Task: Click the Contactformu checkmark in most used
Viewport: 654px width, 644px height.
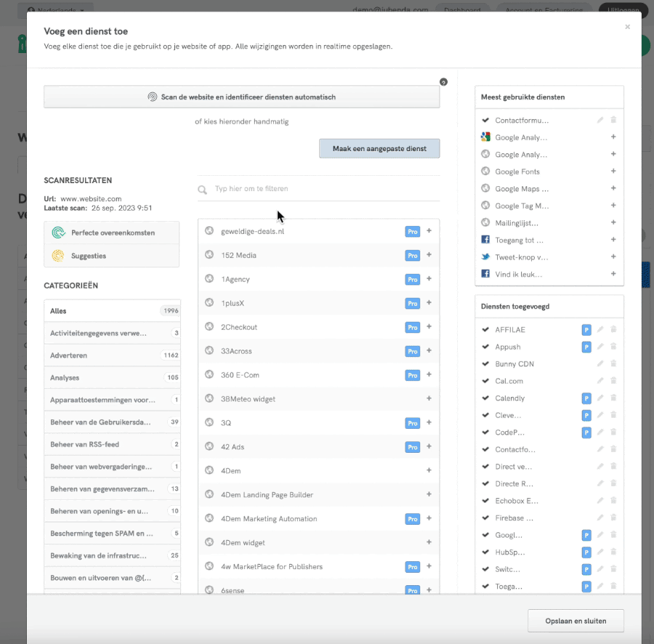Action: (x=485, y=120)
